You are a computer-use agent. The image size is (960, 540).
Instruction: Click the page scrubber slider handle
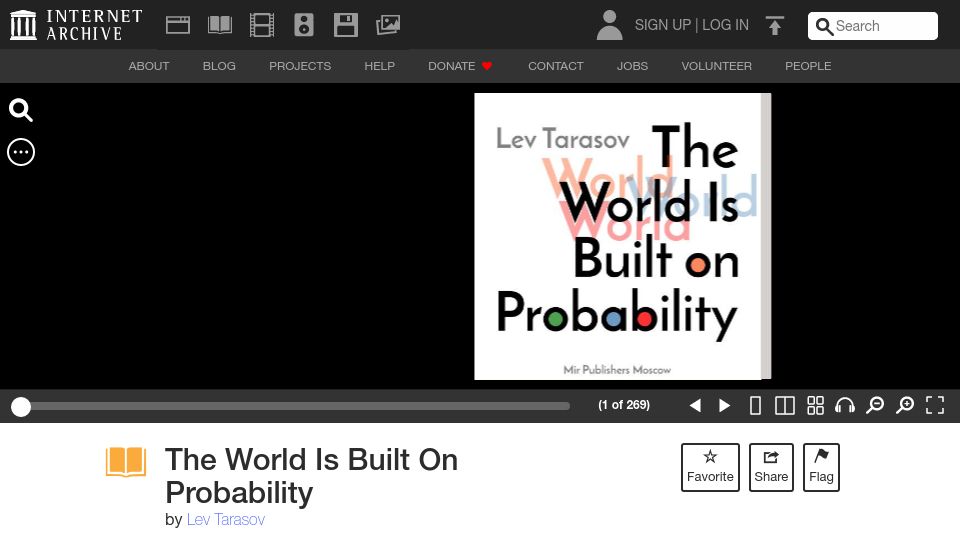pos(21,407)
